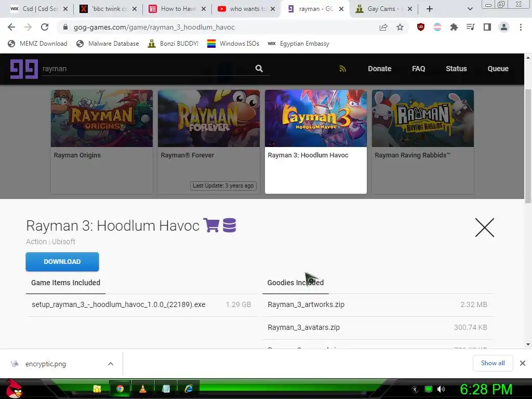
Task: Reload the page with the refresh icon
Action: [45, 27]
